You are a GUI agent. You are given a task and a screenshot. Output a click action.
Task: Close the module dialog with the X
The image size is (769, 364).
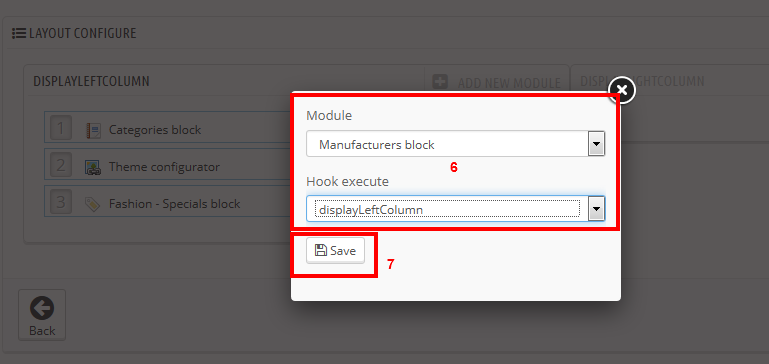coord(622,90)
